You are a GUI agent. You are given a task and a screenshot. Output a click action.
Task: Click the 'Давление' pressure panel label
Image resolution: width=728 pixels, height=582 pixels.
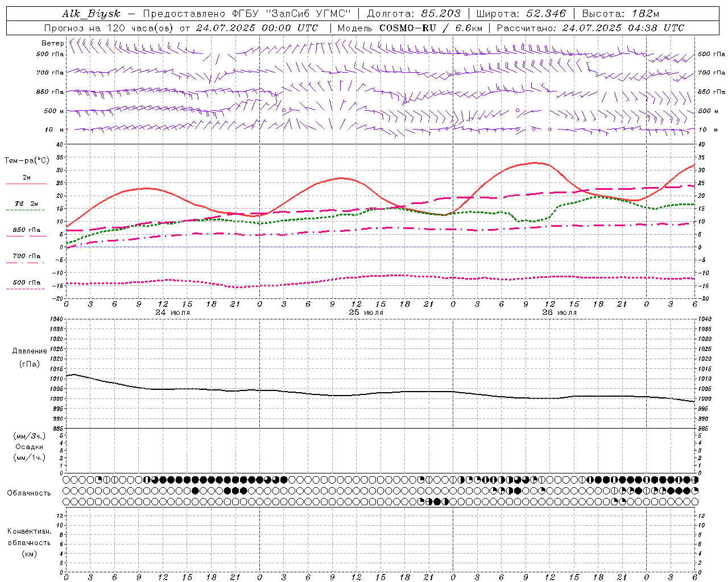pos(30,351)
